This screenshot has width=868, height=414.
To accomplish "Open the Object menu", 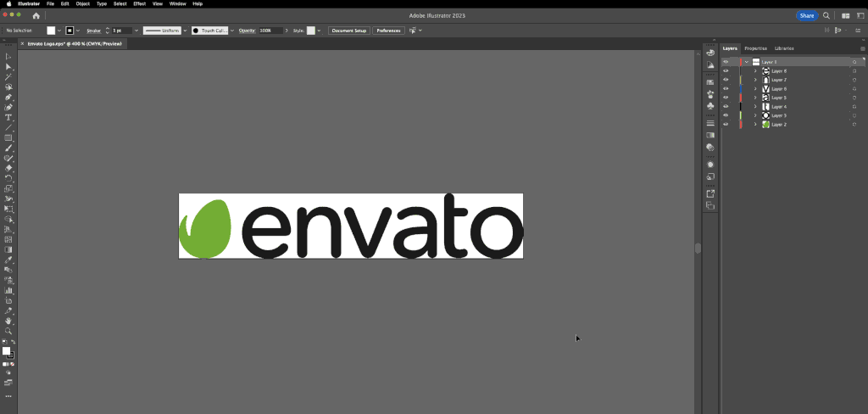I will pyautogui.click(x=82, y=3).
